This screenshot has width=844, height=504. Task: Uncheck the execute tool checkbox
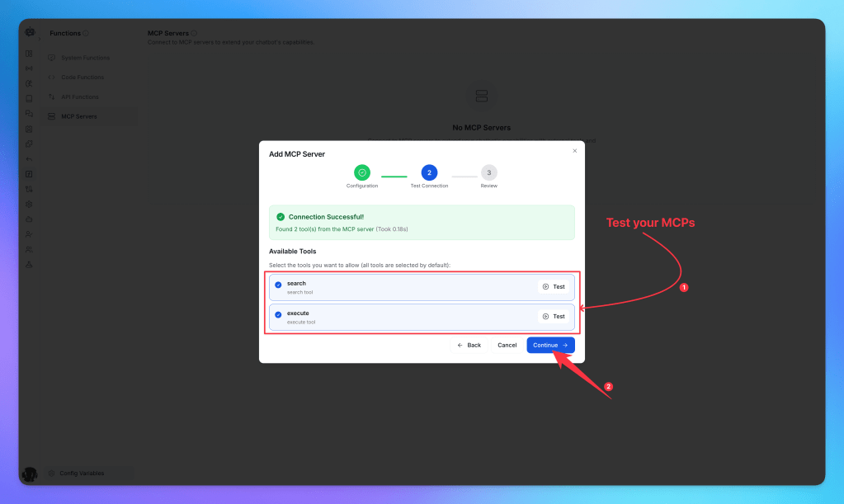(x=279, y=316)
